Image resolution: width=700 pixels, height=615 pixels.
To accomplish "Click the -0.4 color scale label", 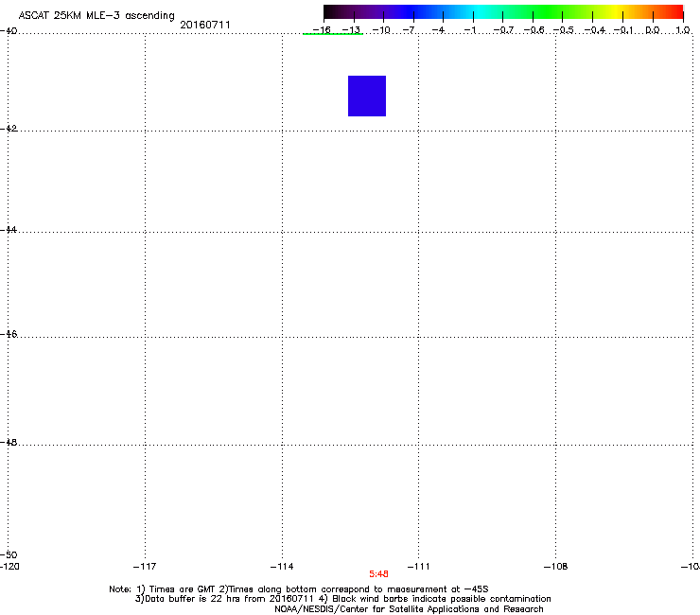I will [595, 30].
